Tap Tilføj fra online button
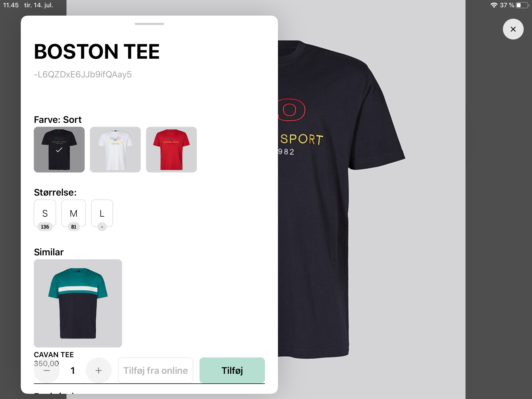The width and height of the screenshot is (532, 399). tap(156, 370)
